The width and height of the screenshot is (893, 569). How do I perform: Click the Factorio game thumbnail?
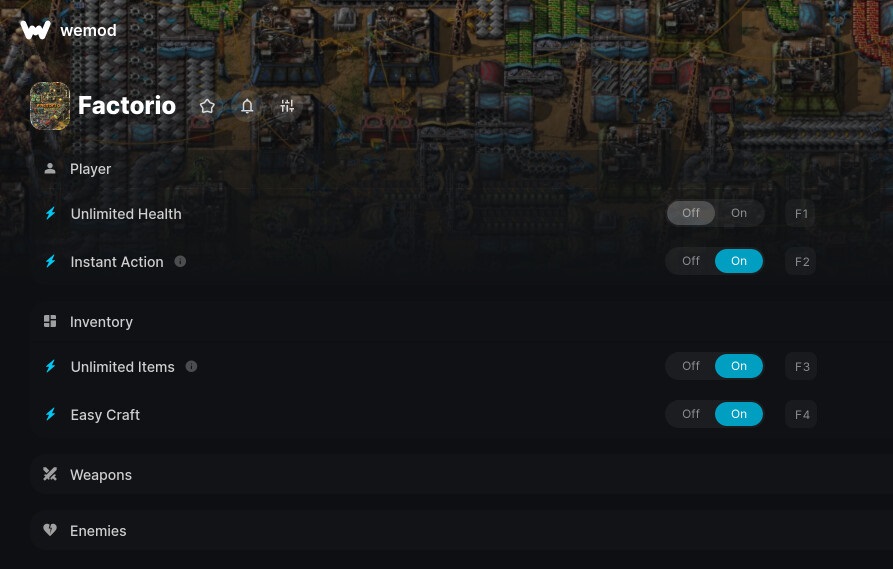click(x=50, y=106)
